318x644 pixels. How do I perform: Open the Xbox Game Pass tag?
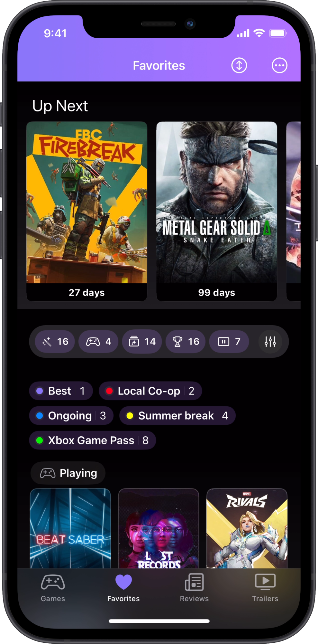(93, 440)
